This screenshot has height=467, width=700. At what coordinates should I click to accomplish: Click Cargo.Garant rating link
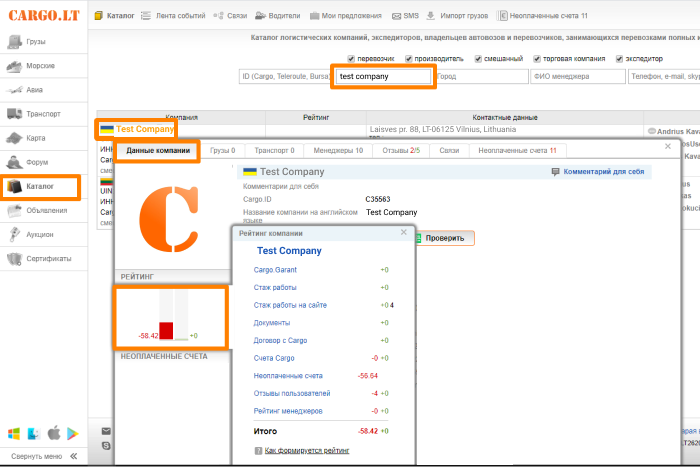click(x=275, y=270)
